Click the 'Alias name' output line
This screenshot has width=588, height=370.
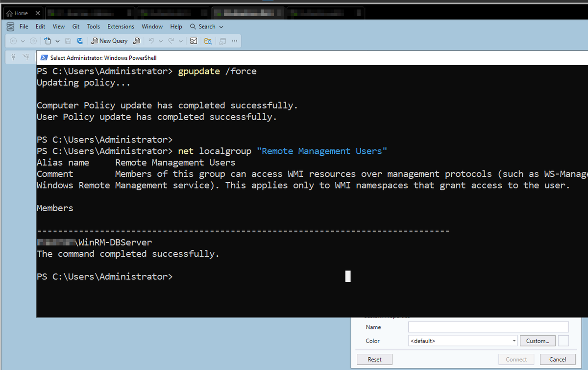coord(136,162)
